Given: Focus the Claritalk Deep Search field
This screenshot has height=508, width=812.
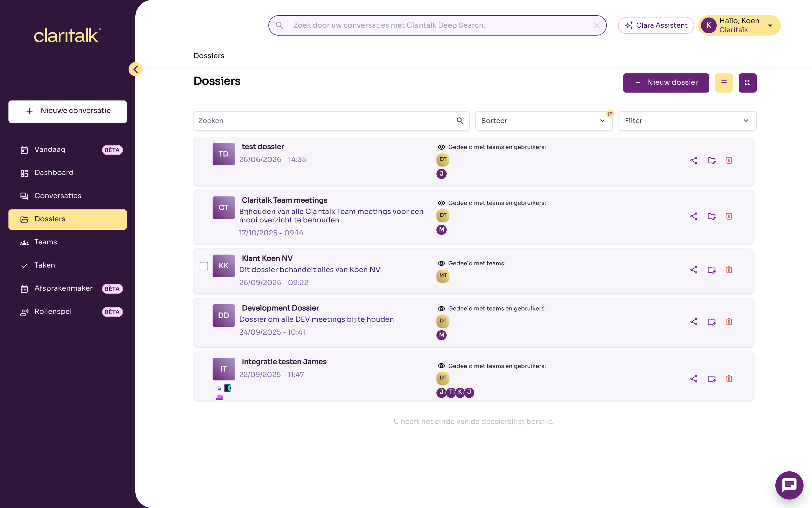Looking at the screenshot, I should [437, 25].
